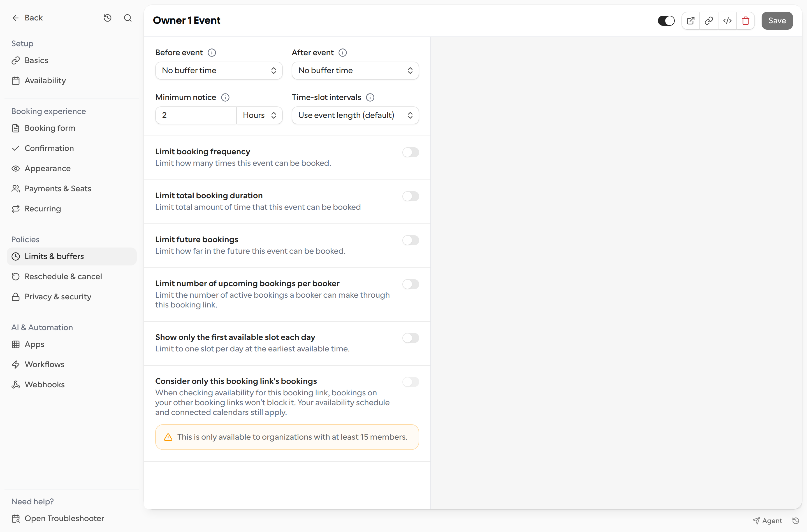
Task: Click info icon next to Minimum notice
Action: coord(225,97)
